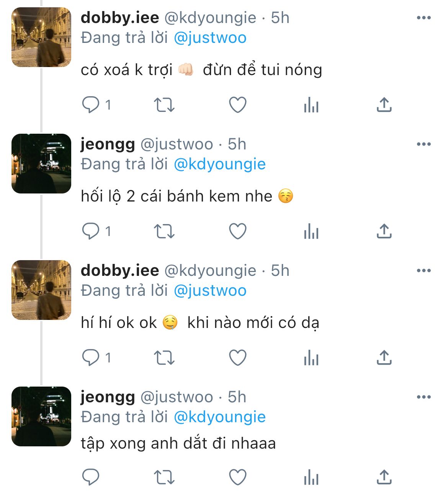Screen dimensions: 448x495
Task: Share the "có xoá k trợi" tweet
Action: point(384,105)
